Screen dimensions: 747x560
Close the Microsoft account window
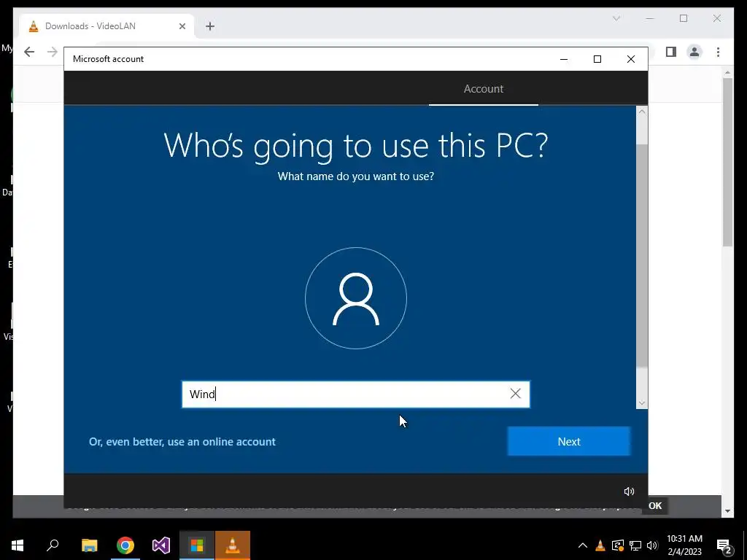click(x=631, y=59)
